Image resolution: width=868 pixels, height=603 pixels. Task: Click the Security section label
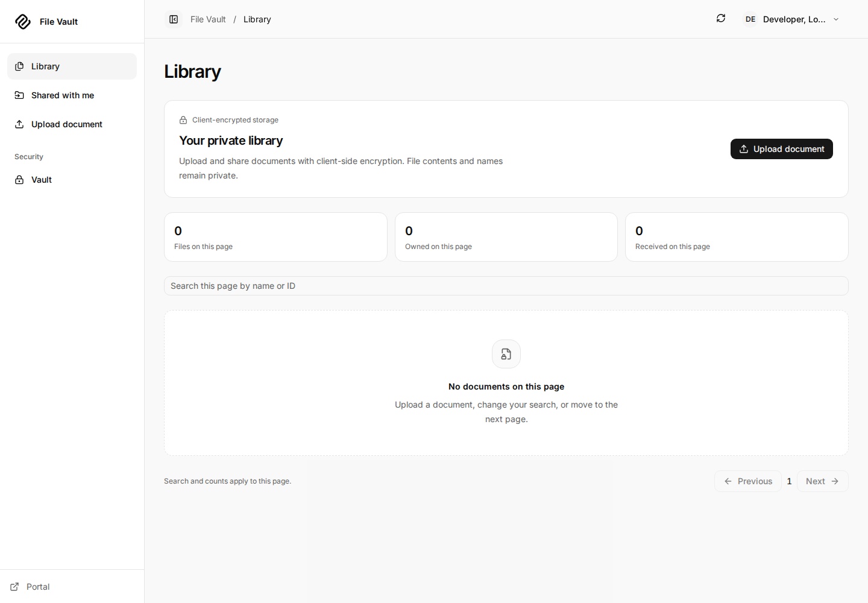29,157
